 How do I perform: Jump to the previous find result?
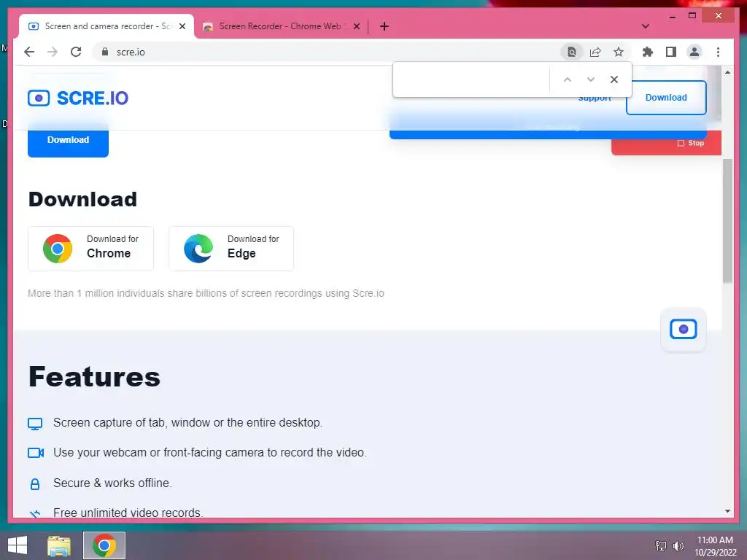coord(568,79)
